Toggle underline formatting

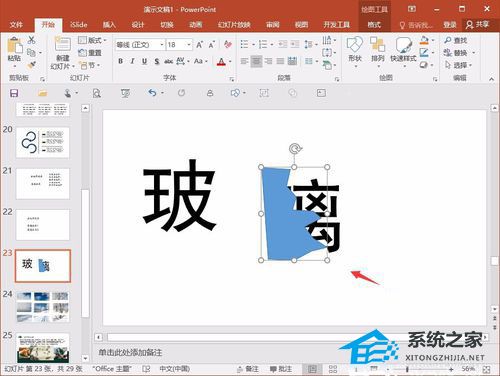pos(144,61)
